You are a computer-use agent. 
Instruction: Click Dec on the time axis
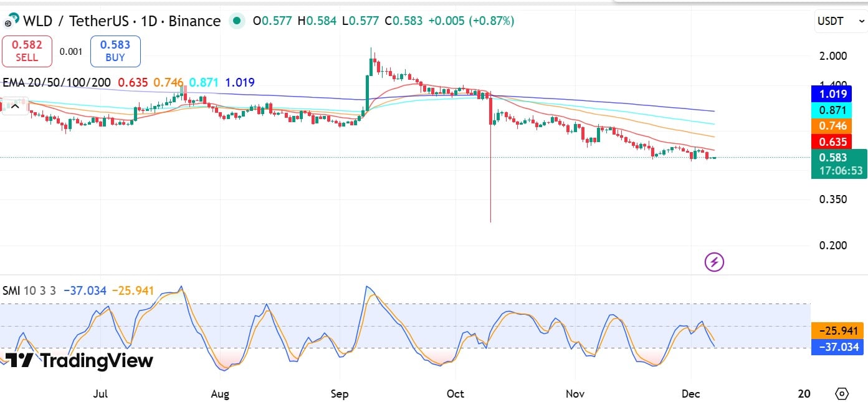pos(690,394)
